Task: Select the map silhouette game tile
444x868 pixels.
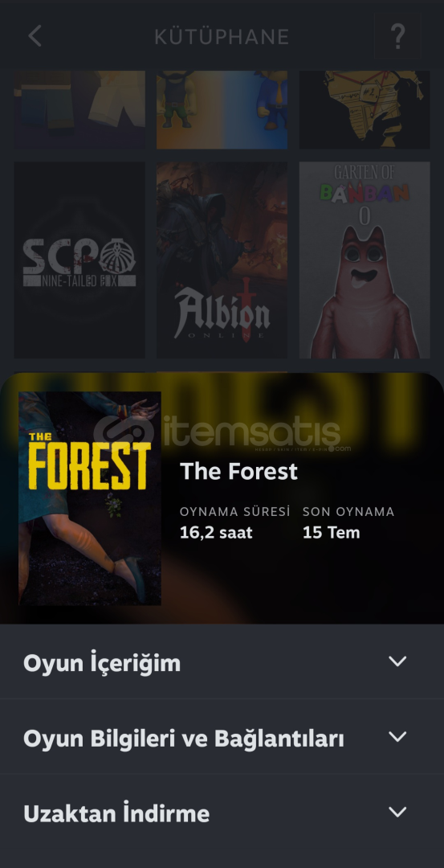Action: tap(365, 109)
